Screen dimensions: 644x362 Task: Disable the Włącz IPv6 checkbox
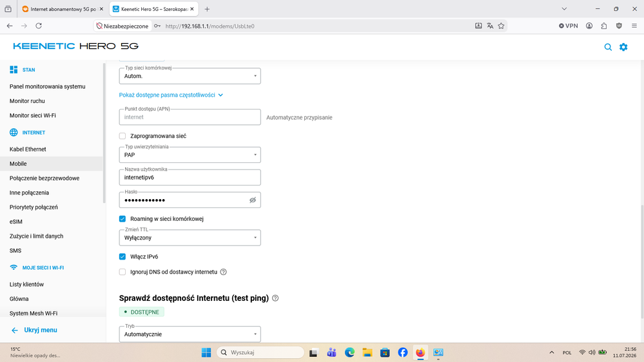(x=122, y=256)
